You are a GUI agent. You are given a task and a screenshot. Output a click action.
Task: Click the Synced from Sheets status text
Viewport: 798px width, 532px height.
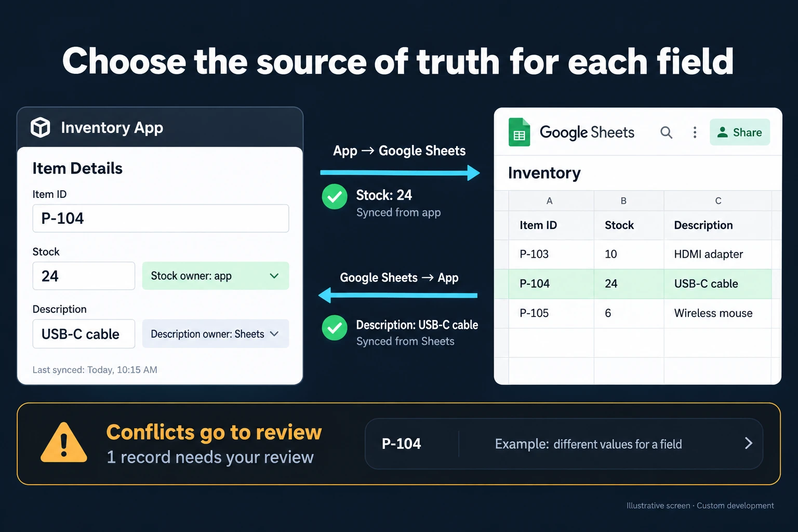coord(405,341)
